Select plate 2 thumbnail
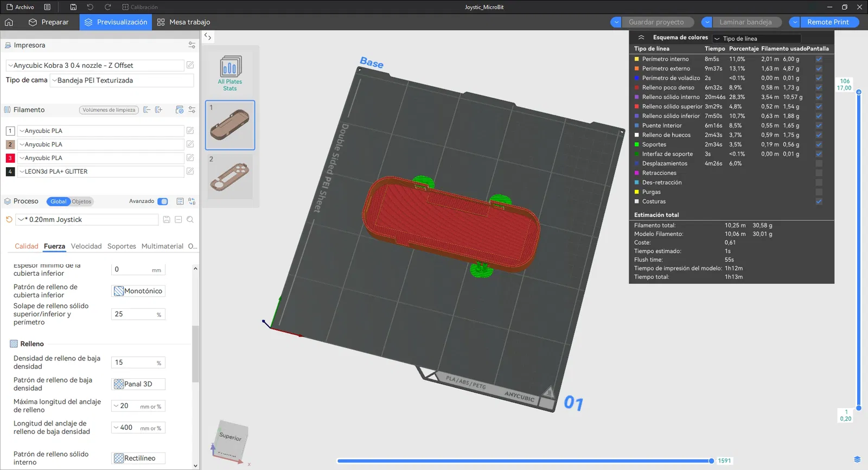 [x=230, y=176]
